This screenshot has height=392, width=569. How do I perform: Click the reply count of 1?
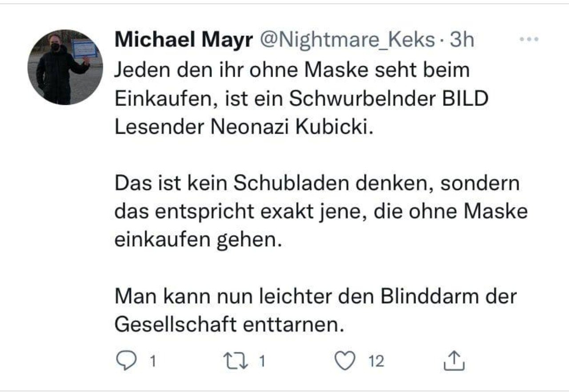[152, 362]
